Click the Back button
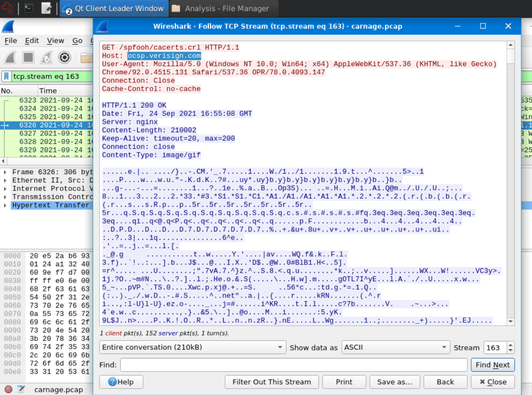Screen dimensions: 532x395 [x=445, y=382]
